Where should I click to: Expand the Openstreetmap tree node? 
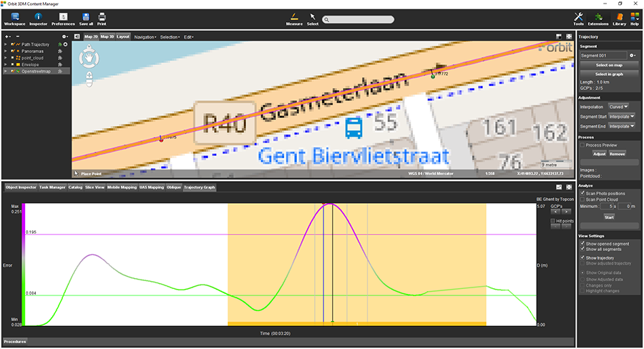tap(6, 72)
